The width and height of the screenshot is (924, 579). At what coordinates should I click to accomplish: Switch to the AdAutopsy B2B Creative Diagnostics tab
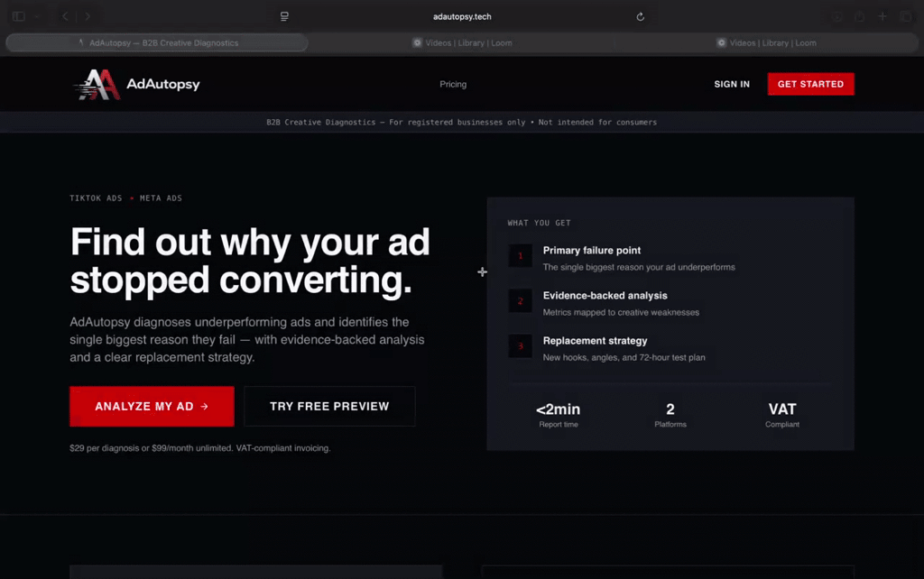157,42
